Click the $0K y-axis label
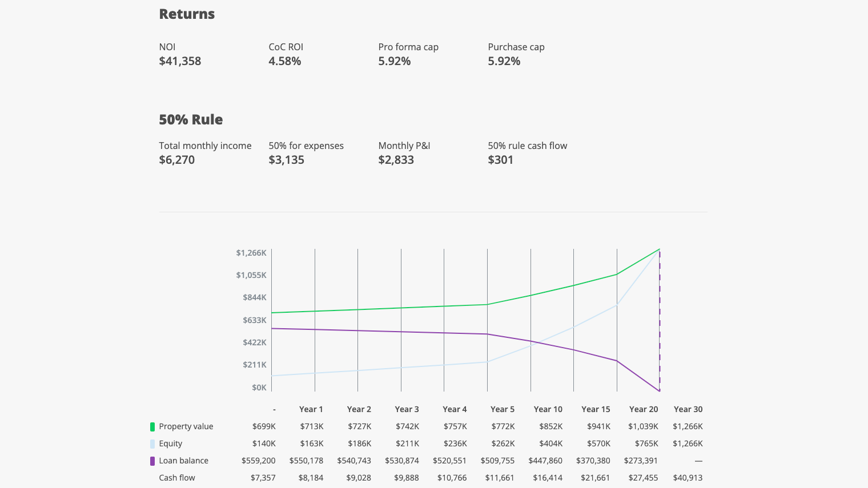Screen dimensions: 868x488 259,388
